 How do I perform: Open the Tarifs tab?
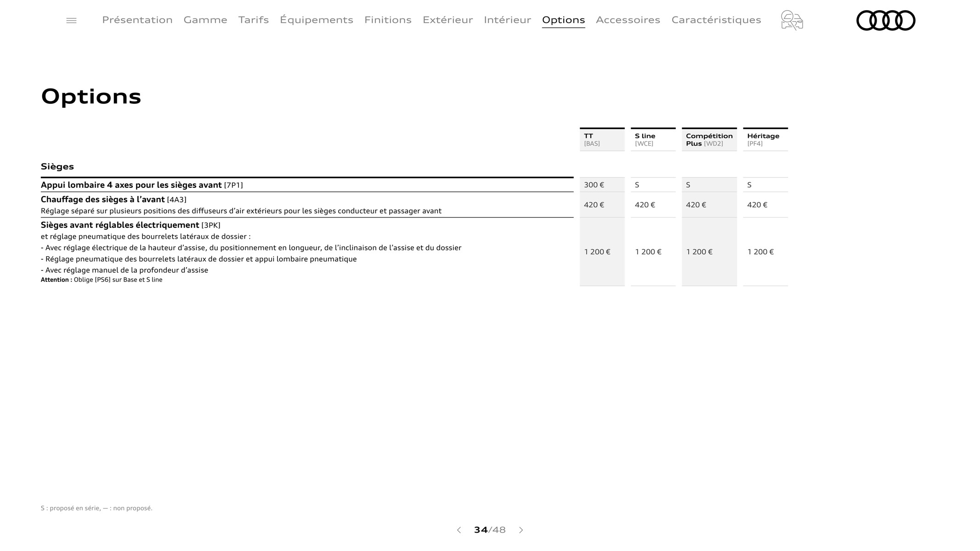click(254, 20)
